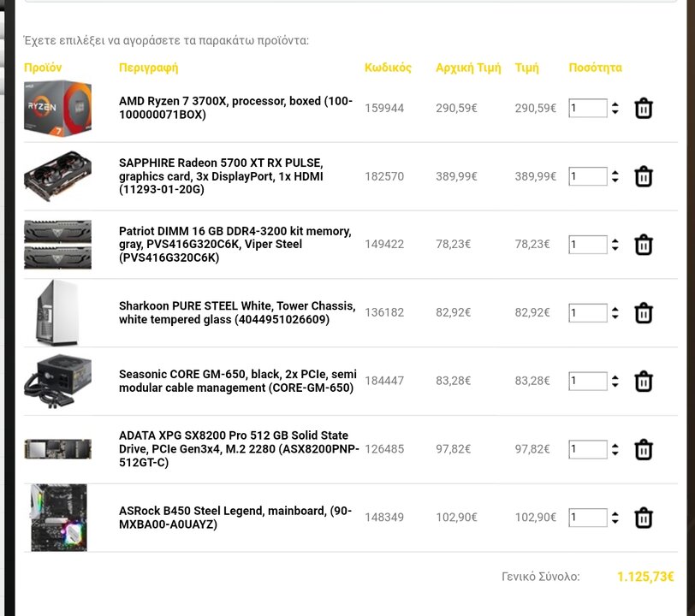
Task: Increase quantity of AMD Ryzen 7 3700X
Action: pyautogui.click(x=615, y=104)
